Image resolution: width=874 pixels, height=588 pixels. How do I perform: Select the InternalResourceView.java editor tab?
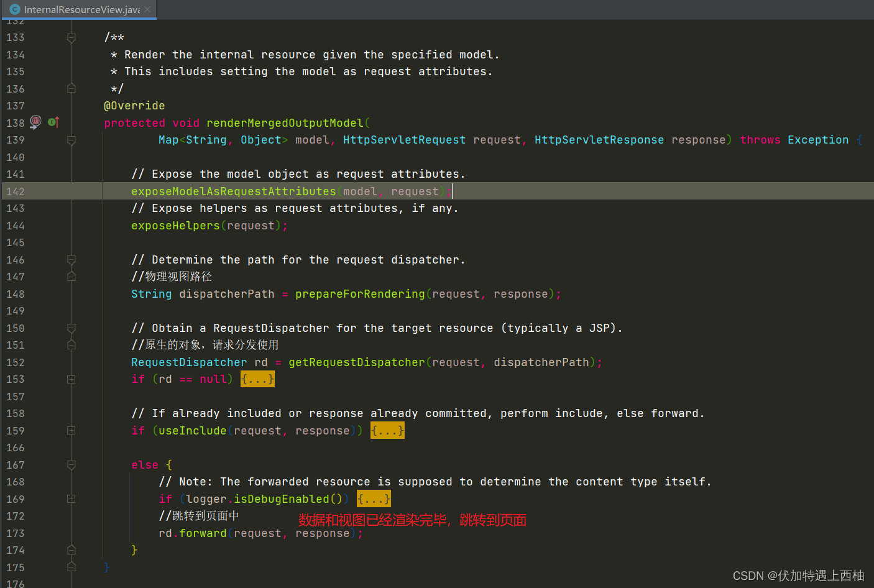[78, 9]
